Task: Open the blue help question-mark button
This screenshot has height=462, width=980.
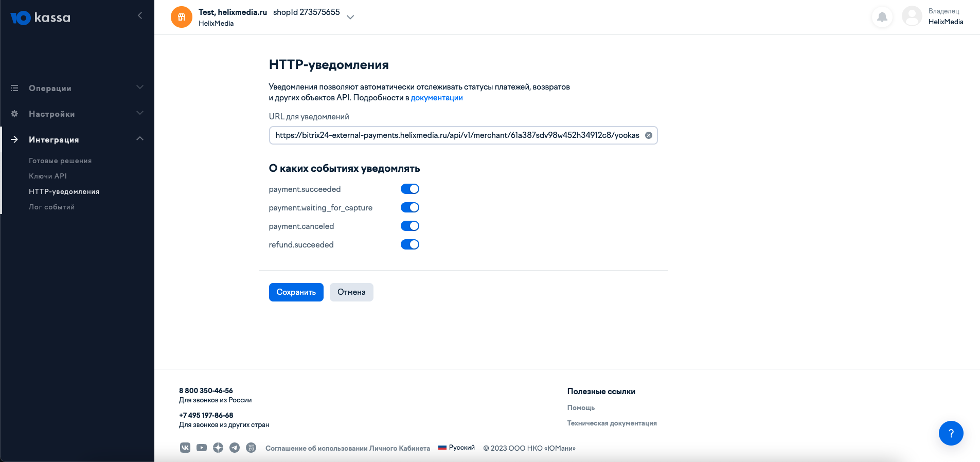Action: pyautogui.click(x=951, y=433)
